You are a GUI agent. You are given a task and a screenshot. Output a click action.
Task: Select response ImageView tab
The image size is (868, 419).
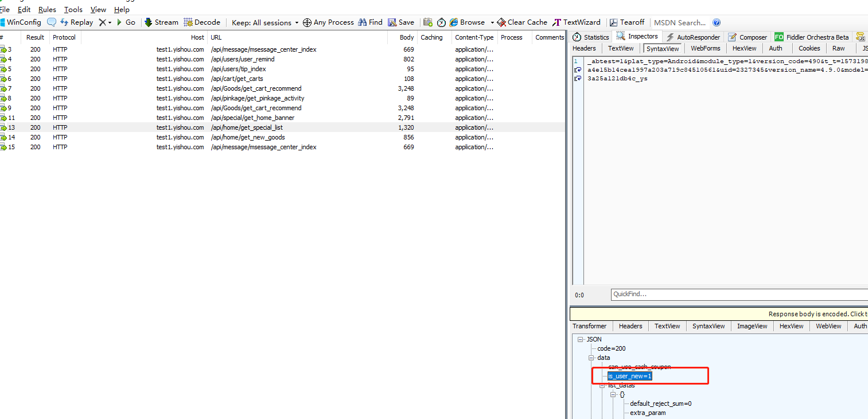pos(752,326)
